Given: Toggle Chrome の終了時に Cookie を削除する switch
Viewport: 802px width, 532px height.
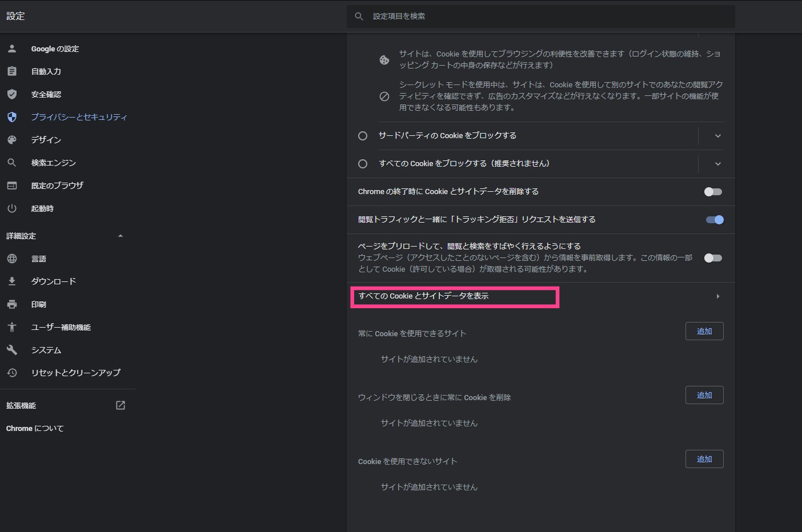Looking at the screenshot, I should pos(713,192).
